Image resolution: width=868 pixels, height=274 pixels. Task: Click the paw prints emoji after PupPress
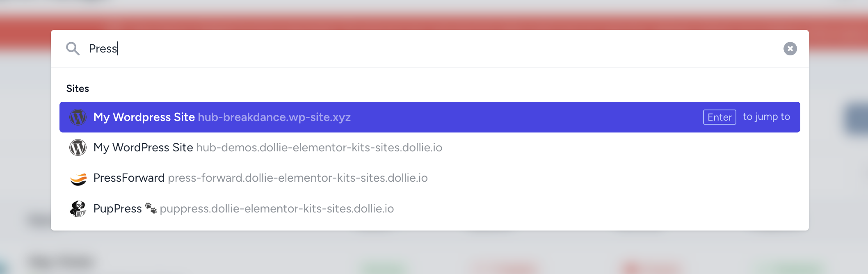pyautogui.click(x=151, y=208)
